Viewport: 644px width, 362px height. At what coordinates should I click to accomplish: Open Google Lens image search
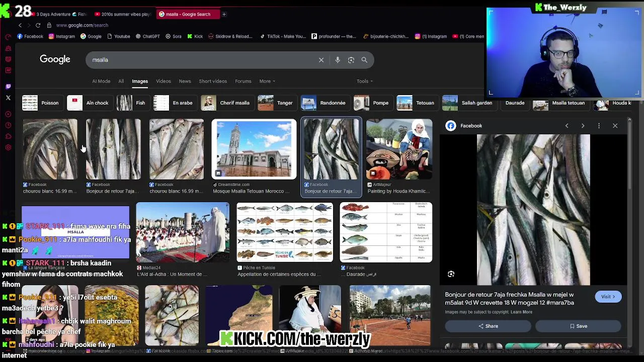(x=351, y=60)
